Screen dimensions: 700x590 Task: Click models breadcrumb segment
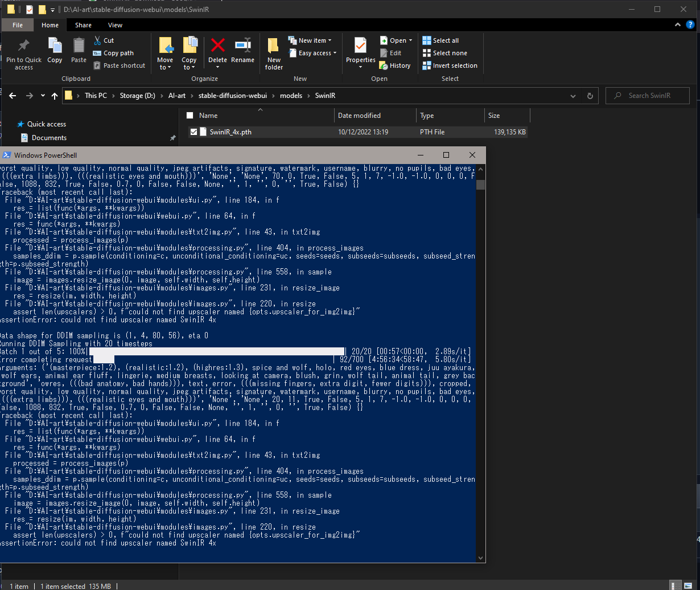click(291, 96)
